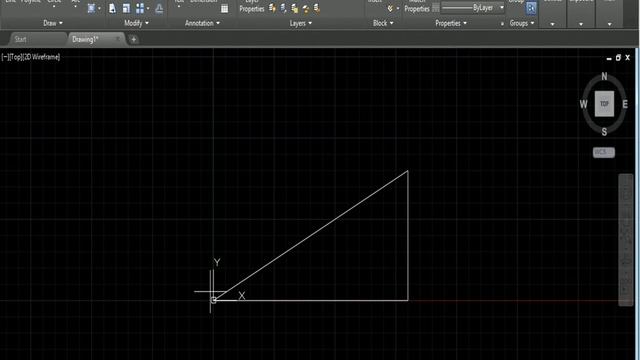Click the stretch icon in Modify panel
This screenshot has height=360, width=640.
[x=112, y=8]
